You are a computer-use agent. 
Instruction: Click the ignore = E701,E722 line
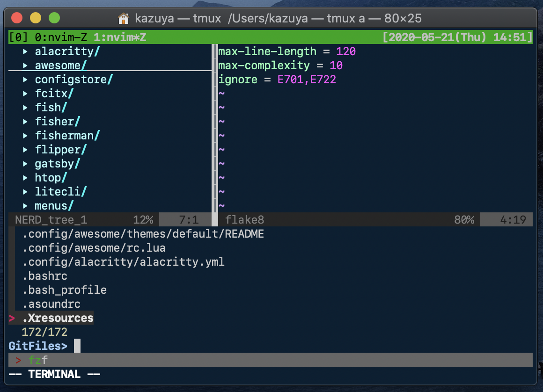pos(277,80)
